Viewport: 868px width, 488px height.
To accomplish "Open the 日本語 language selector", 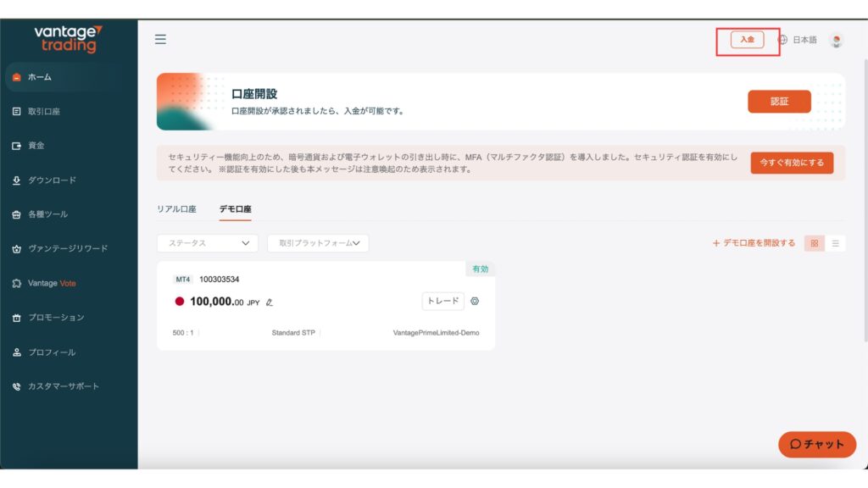I will pyautogui.click(x=804, y=40).
